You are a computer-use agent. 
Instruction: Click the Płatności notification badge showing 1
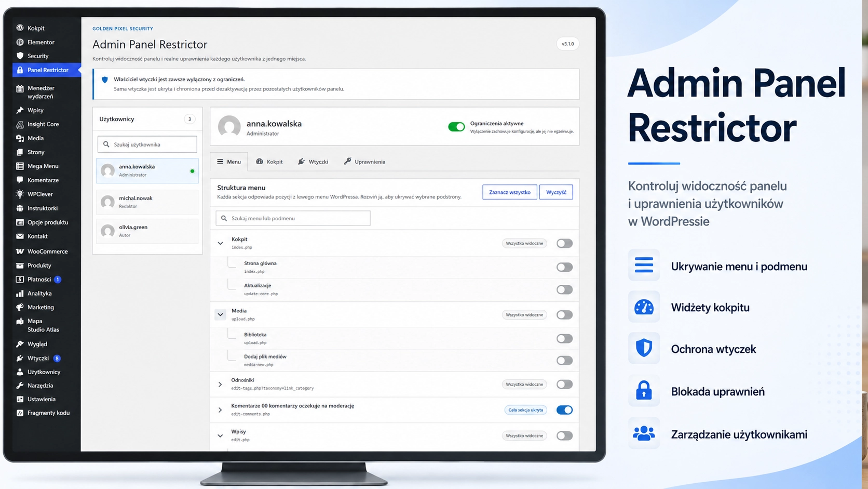pyautogui.click(x=58, y=279)
